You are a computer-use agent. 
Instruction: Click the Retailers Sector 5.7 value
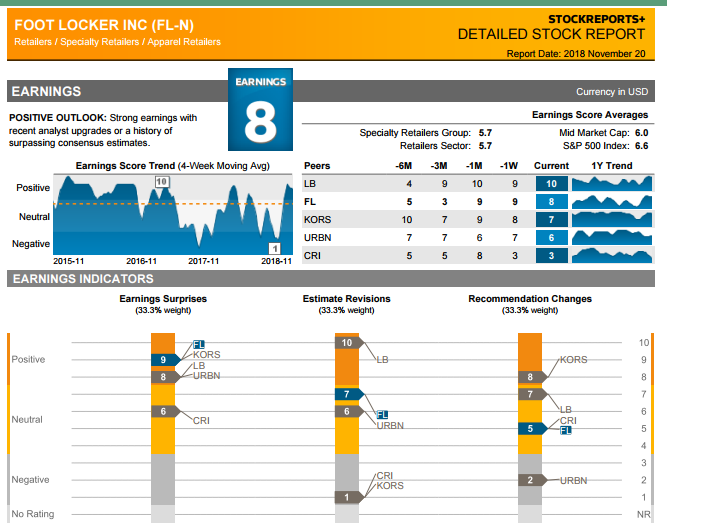485,146
